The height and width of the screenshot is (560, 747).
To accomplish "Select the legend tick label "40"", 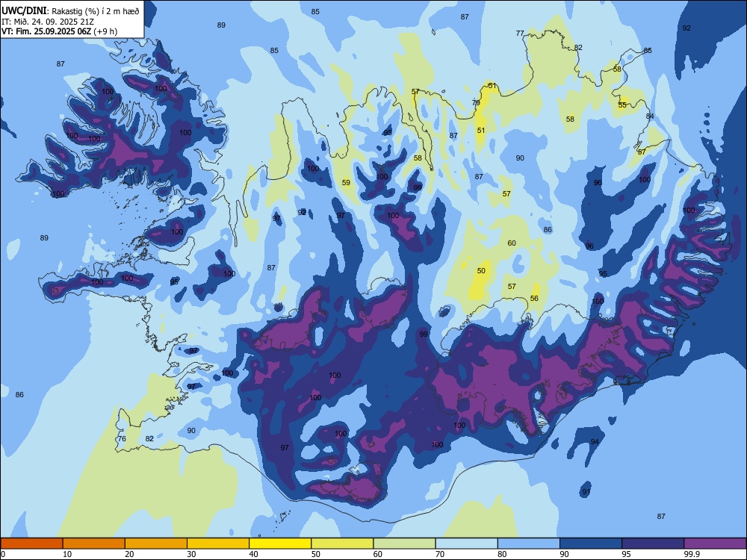I will point(253,554).
